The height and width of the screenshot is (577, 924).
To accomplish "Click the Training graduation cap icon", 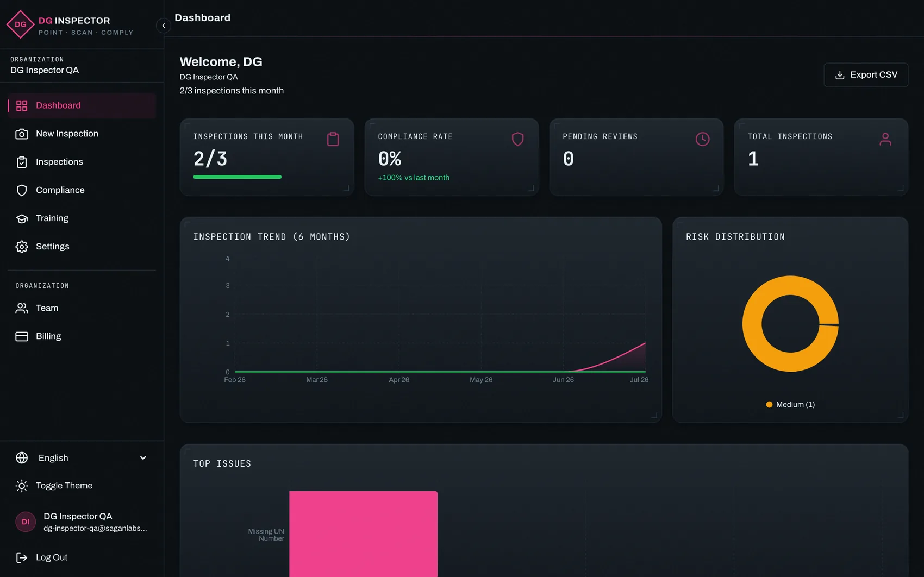I will 22,218.
